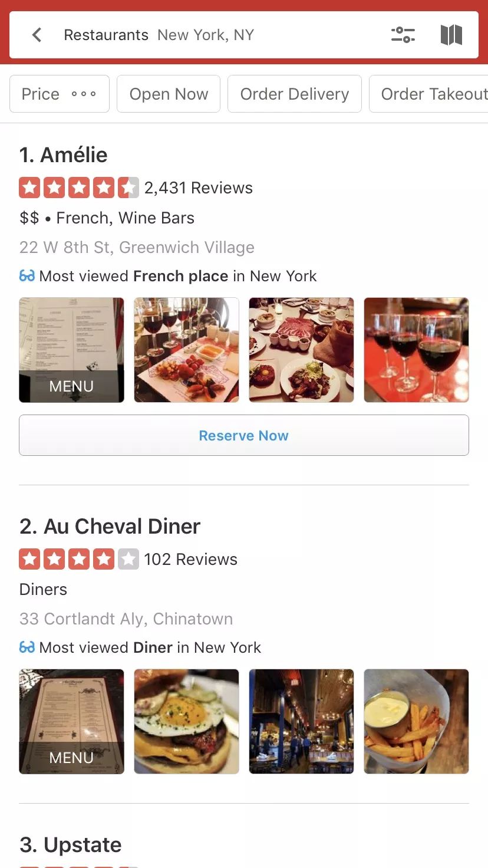Open Au Cheval Diner's menu thumbnail
The height and width of the screenshot is (868, 488).
(72, 721)
